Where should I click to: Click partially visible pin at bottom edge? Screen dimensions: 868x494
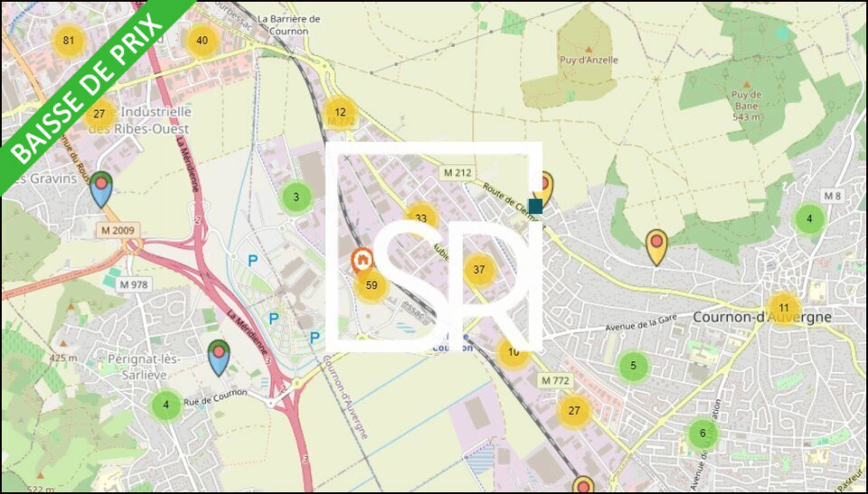pos(583,486)
